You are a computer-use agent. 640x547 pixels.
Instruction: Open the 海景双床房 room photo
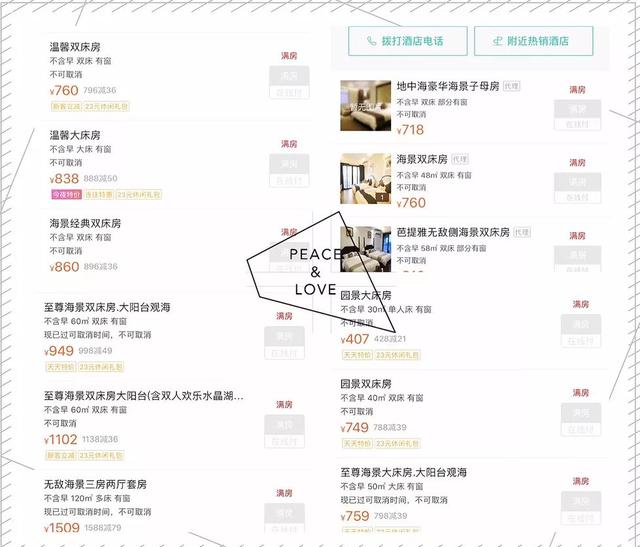tap(365, 178)
